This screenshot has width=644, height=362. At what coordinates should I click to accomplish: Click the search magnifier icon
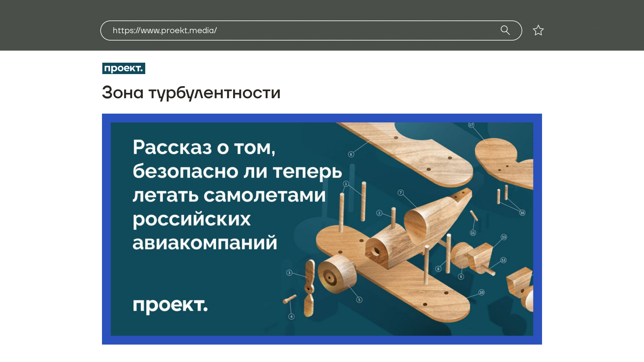click(505, 30)
